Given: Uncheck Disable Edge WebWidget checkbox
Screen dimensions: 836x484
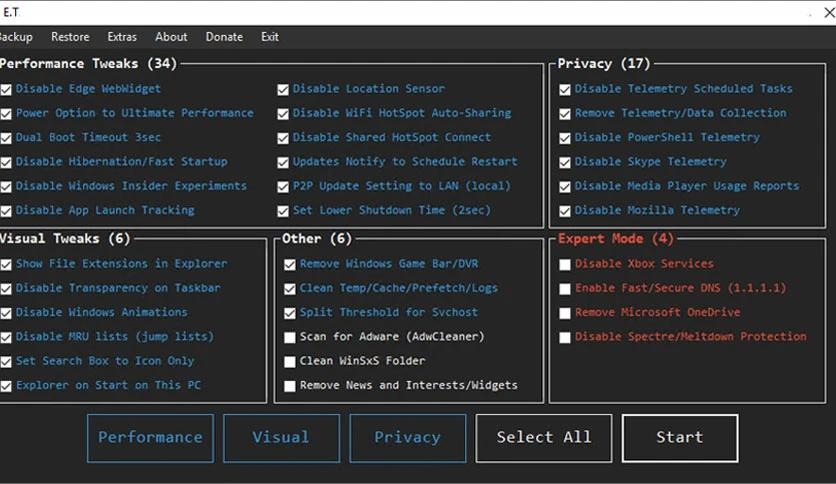Looking at the screenshot, I should (x=7, y=89).
